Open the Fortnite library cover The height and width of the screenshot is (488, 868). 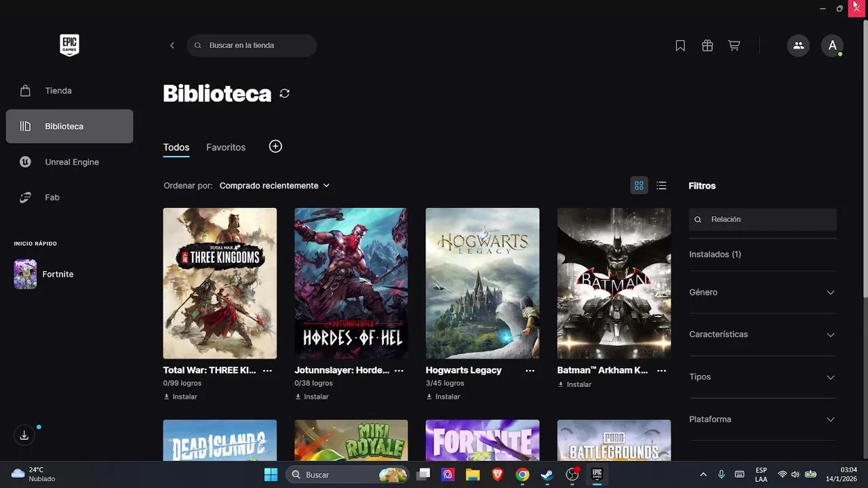click(483, 440)
